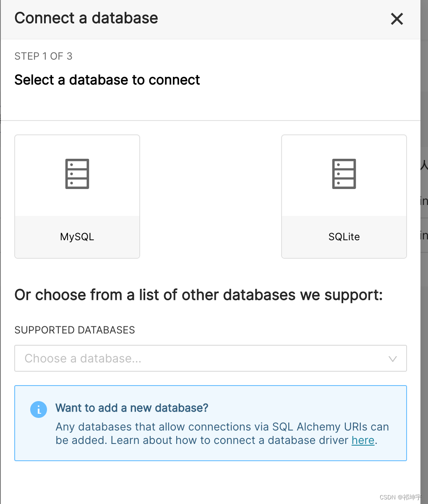Tap the circular i icon beside the hint text

(39, 409)
